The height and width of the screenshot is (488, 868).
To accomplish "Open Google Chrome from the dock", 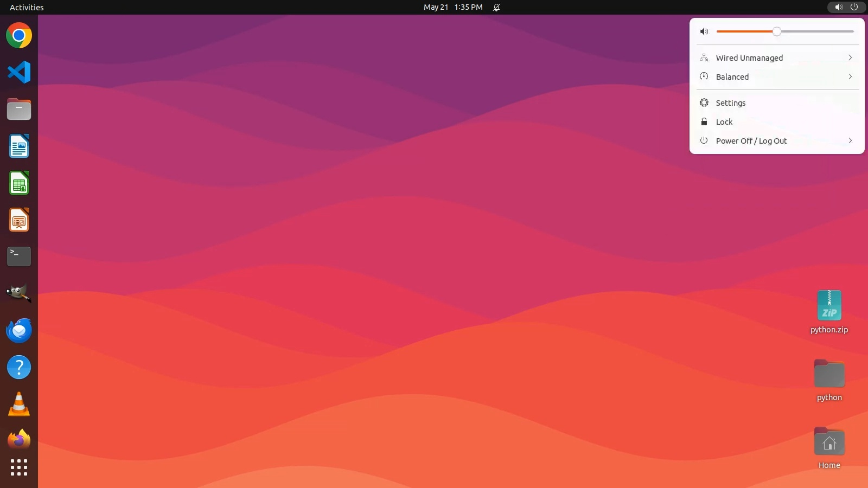I will click(19, 36).
